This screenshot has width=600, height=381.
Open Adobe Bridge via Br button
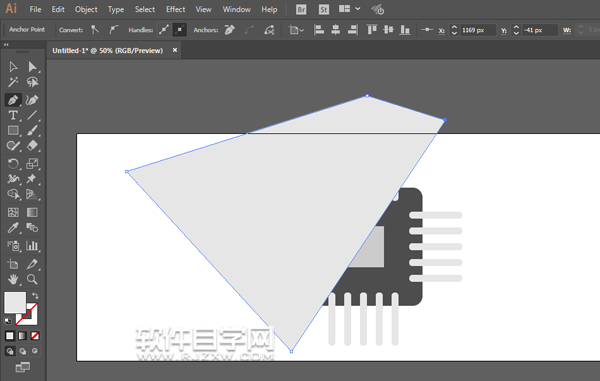(x=301, y=10)
